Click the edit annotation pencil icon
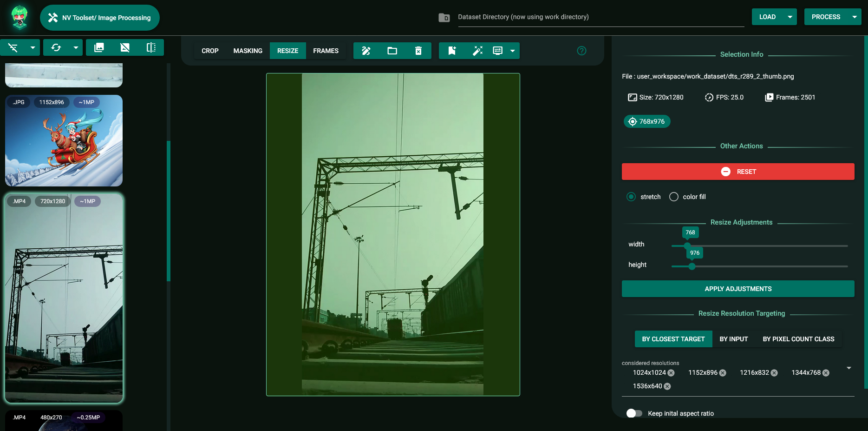The width and height of the screenshot is (868, 431). 366,50
